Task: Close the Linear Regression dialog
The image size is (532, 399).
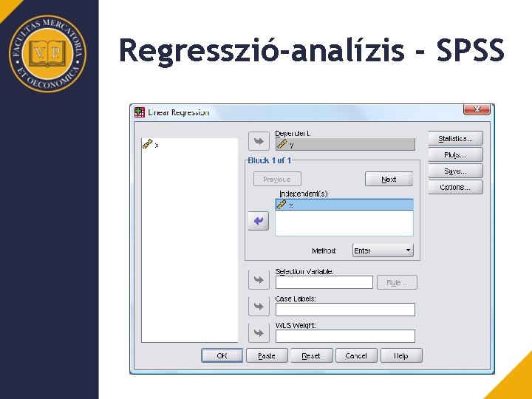Action: pos(477,109)
